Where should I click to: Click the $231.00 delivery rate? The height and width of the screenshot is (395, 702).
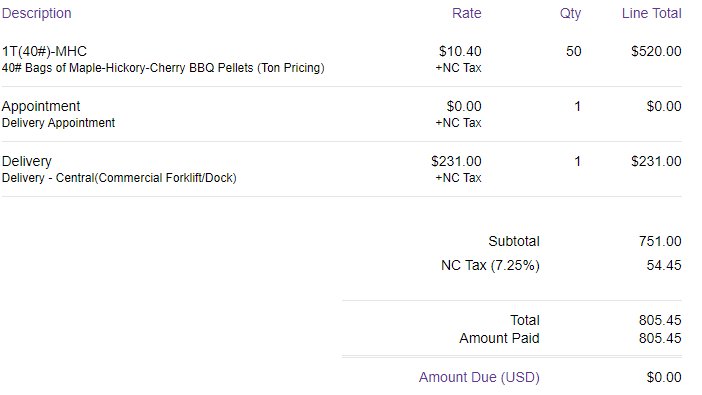(x=456, y=161)
